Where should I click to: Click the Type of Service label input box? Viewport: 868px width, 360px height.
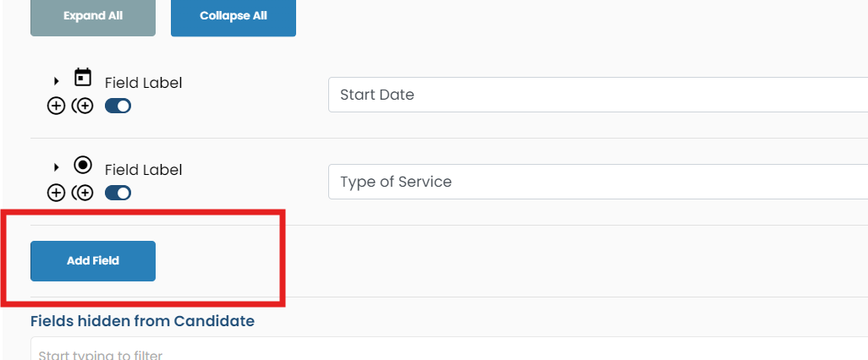pos(592,182)
